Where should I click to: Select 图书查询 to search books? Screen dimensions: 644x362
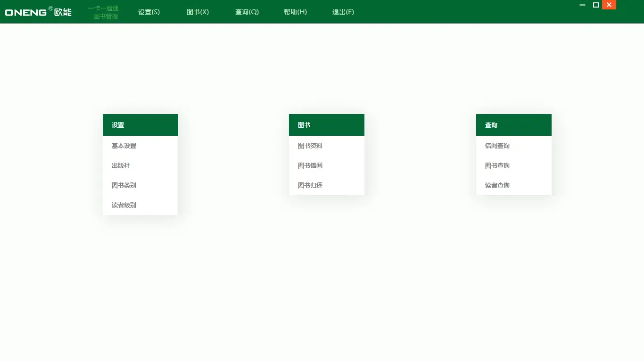[497, 165]
